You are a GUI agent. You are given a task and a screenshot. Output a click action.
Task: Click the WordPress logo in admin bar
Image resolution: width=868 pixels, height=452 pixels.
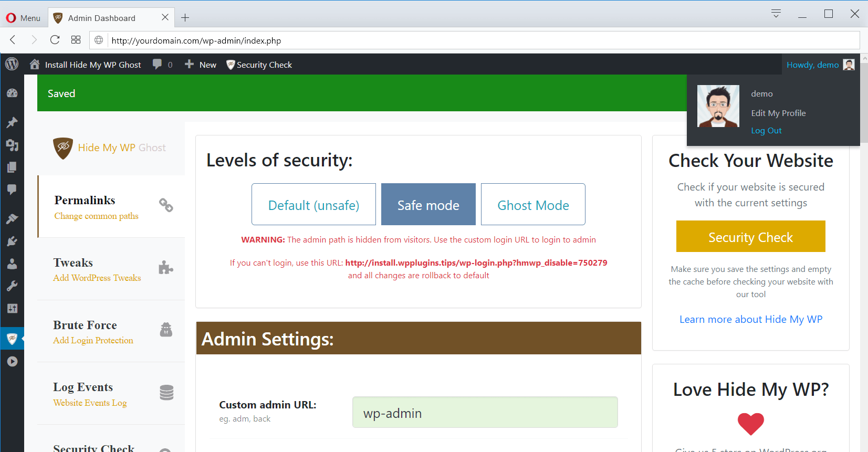pos(12,65)
